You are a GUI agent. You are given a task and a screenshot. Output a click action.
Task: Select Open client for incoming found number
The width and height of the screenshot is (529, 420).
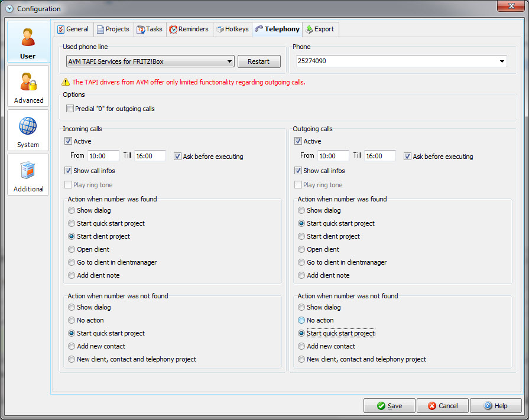72,249
